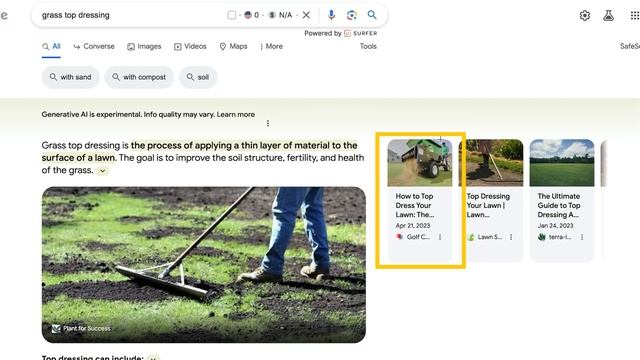Viewport: 640px width, 360px height.
Task: Select the All results tab
Action: (x=51, y=47)
